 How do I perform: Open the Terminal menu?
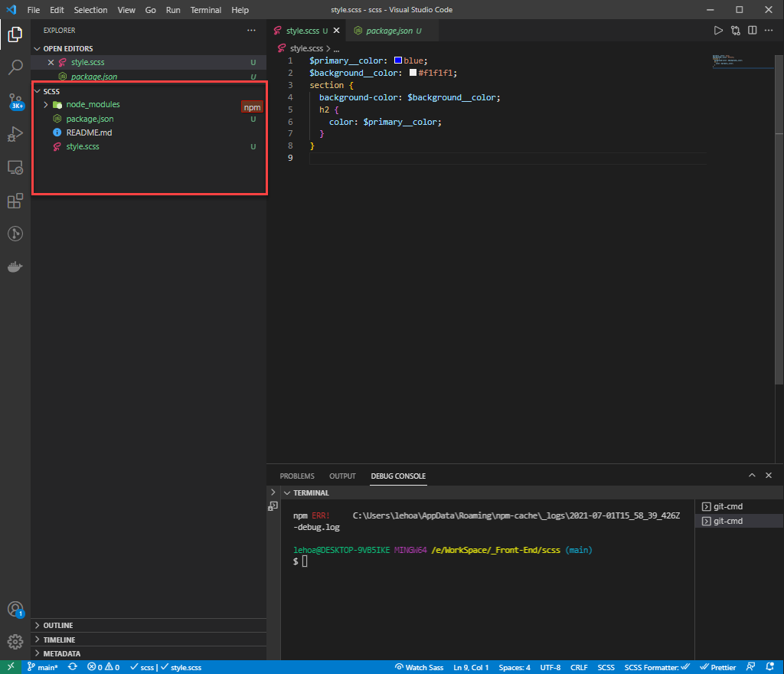pos(204,10)
